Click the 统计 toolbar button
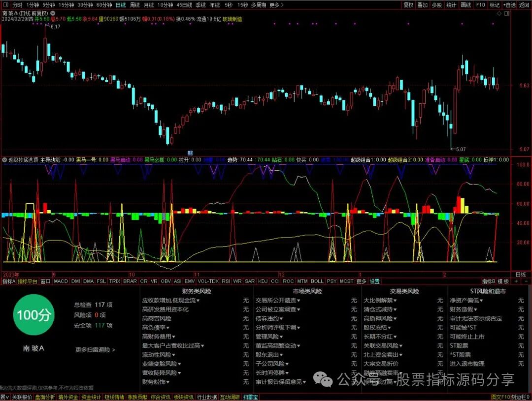This screenshot has height=401, width=532. (x=451, y=5)
